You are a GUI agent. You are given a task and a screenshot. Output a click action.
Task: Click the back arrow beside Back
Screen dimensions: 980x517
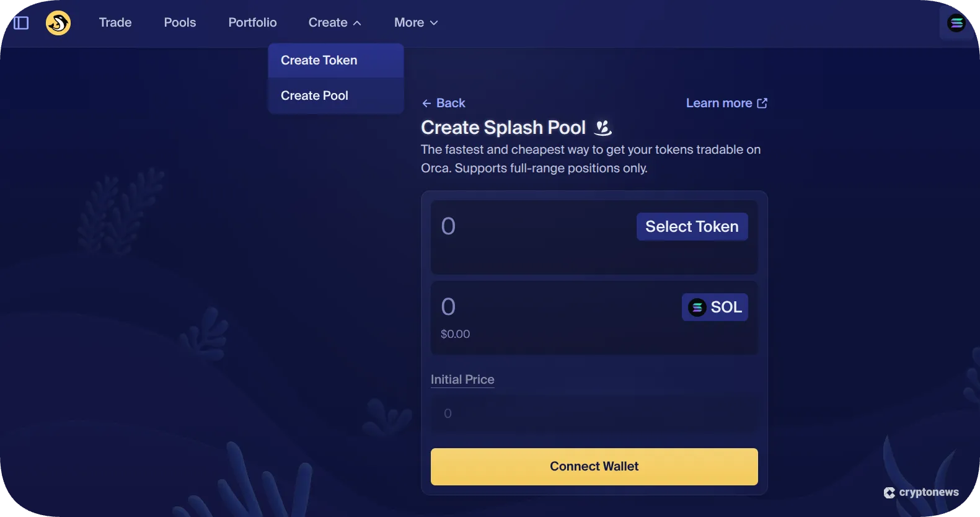click(426, 103)
